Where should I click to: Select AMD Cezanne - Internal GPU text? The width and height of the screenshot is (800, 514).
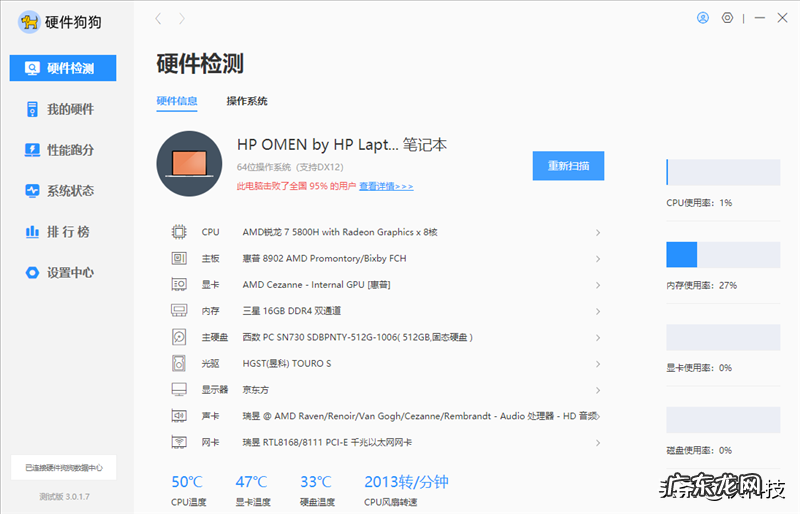click(316, 285)
